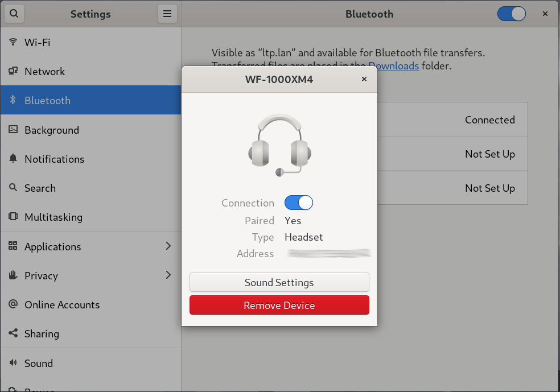Click the Wi-Fi signal icon in sidebar
This screenshot has width=560, height=392.
13,42
